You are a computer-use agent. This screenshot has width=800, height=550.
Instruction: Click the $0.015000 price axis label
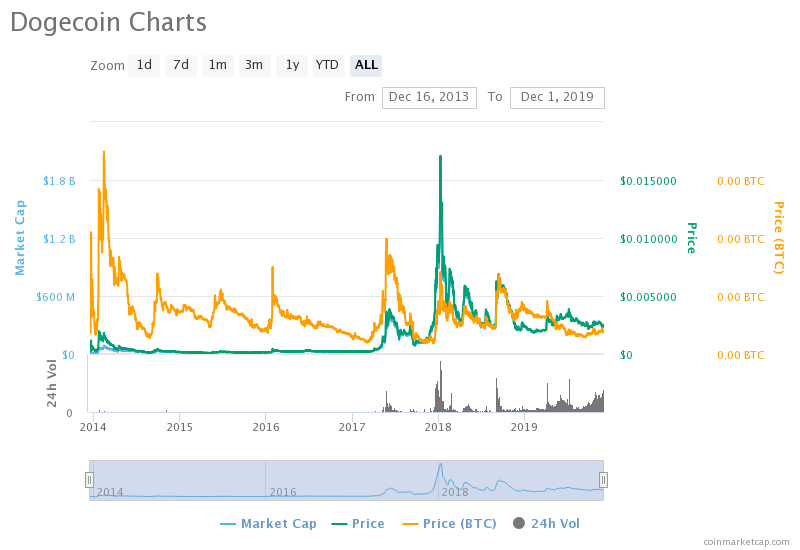pyautogui.click(x=648, y=181)
